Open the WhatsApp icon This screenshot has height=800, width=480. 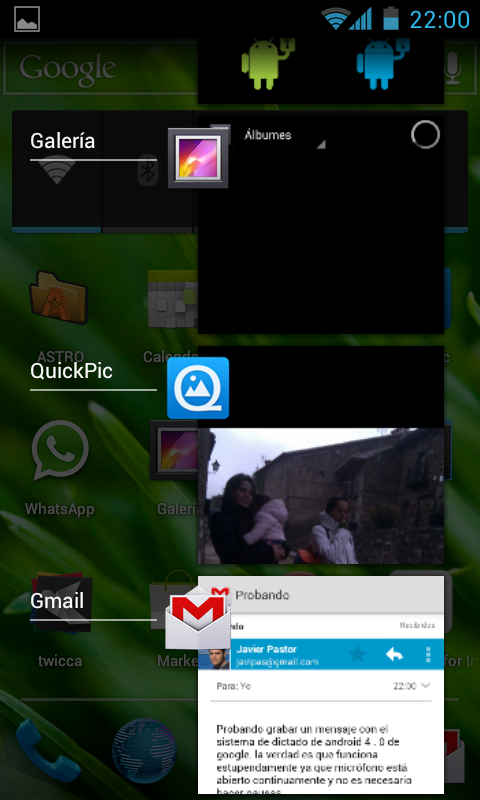pos(60,450)
